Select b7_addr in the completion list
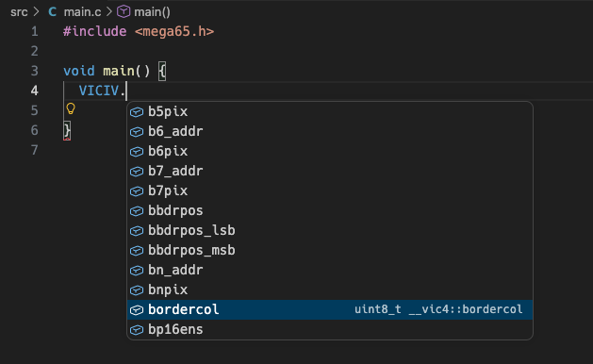593x364 pixels. click(330, 171)
